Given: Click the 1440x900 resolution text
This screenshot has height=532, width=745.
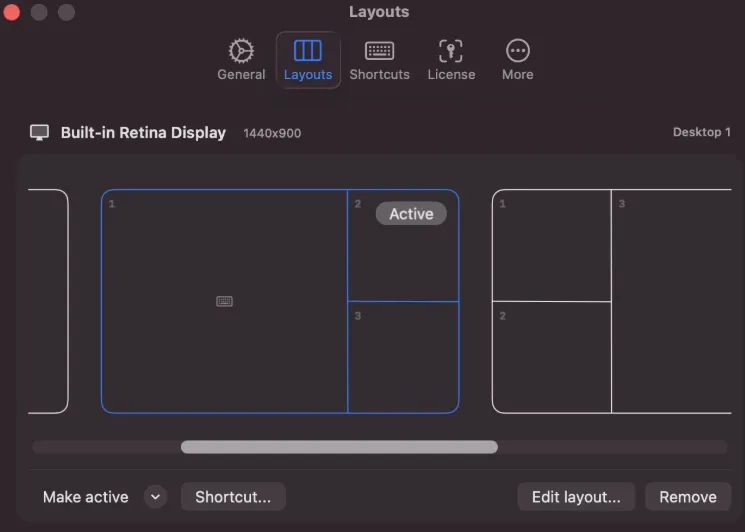Looking at the screenshot, I should point(272,133).
